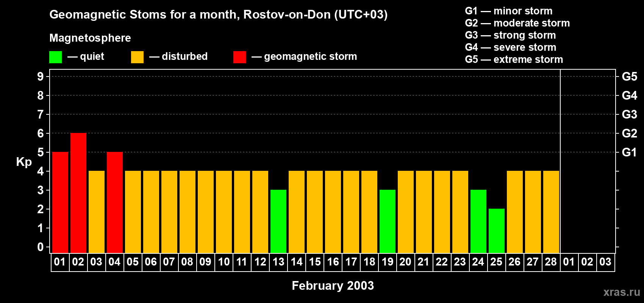644x303 pixels.
Task: Select the orange bar for day 21
Action: click(x=424, y=212)
